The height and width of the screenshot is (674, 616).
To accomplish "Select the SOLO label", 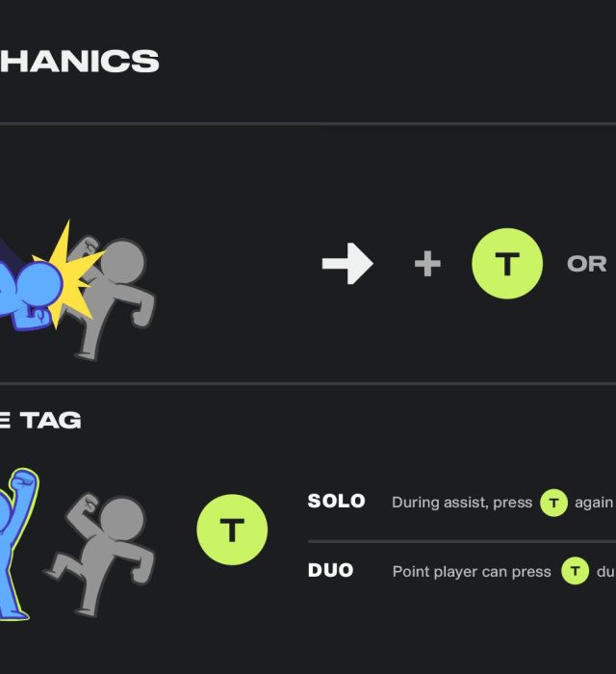I will pos(336,502).
